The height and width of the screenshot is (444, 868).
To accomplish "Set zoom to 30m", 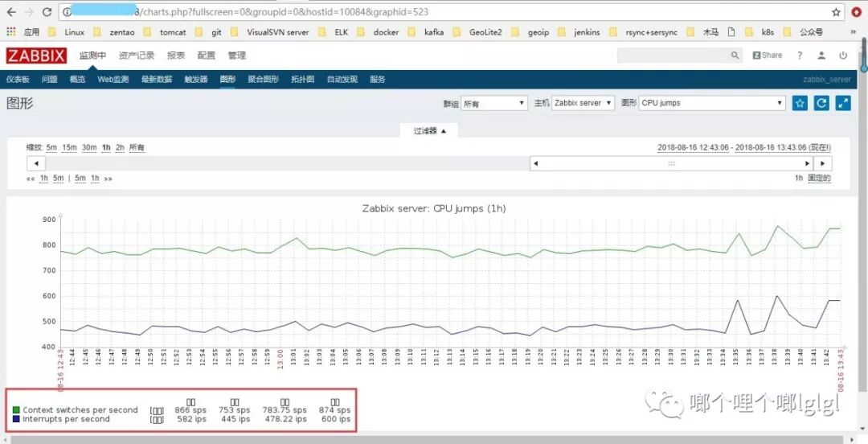I will pos(89,147).
